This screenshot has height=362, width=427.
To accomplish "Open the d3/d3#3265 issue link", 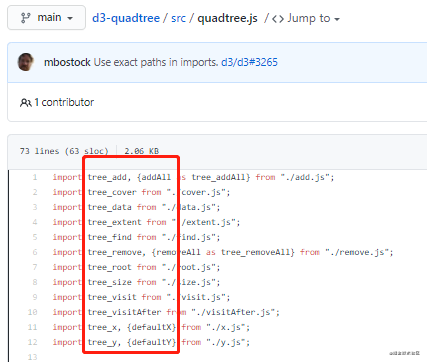I will pos(249,62).
